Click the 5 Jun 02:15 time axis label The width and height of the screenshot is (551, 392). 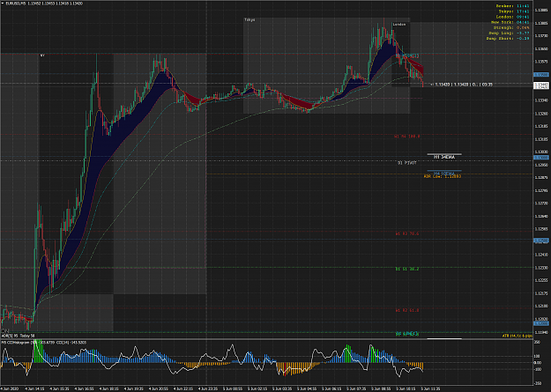(257, 388)
